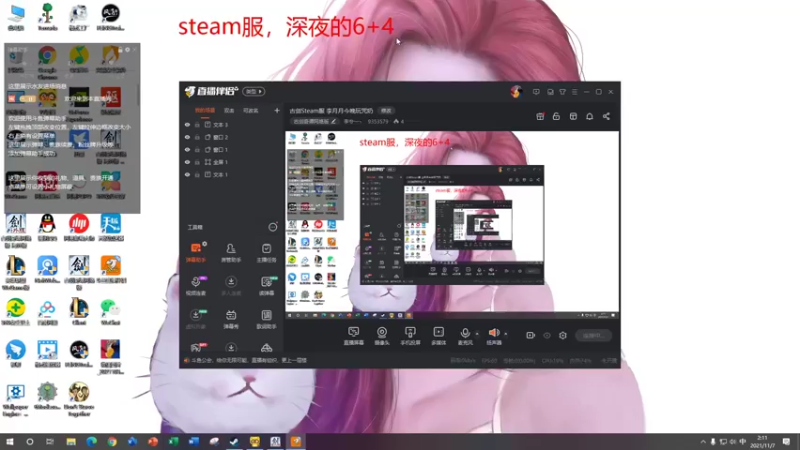Click the announcement text in the status bar
Screen dimensions: 800x450
point(249,360)
